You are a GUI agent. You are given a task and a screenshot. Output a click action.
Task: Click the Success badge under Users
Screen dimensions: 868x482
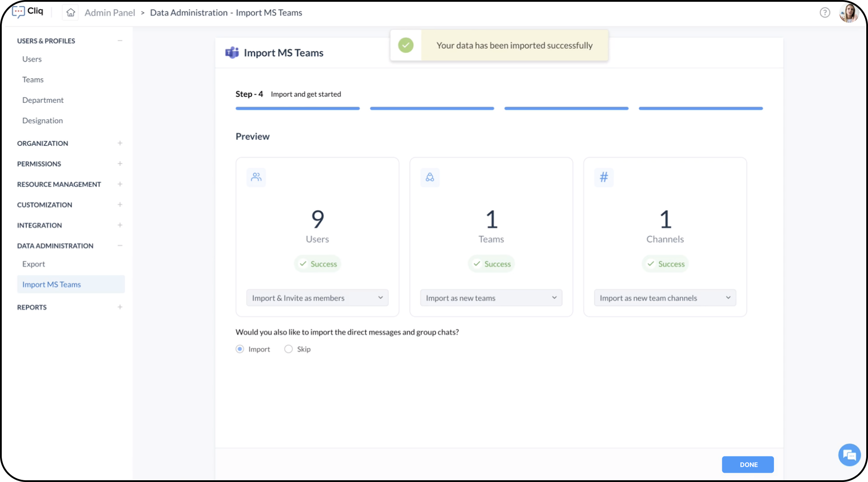318,264
